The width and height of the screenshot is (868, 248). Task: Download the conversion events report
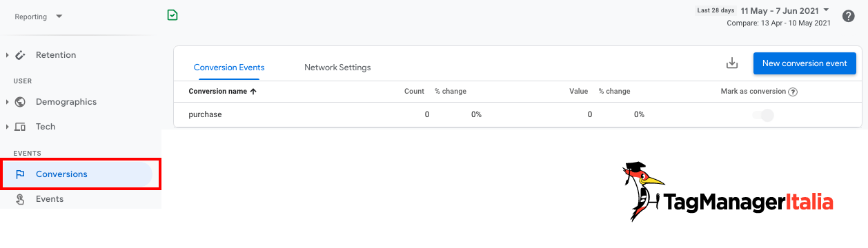point(732,63)
